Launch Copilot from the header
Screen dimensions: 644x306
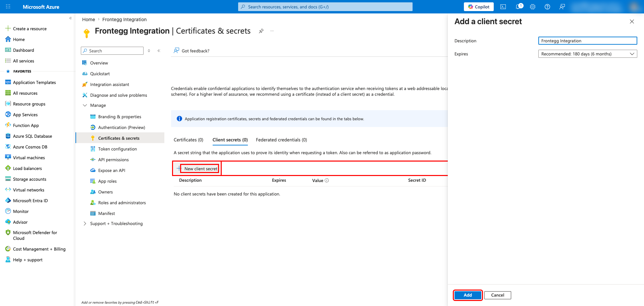(x=479, y=7)
